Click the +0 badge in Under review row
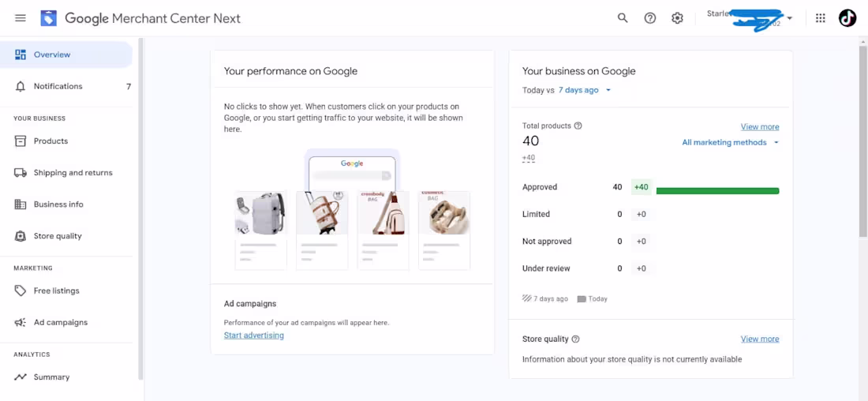 pyautogui.click(x=641, y=268)
